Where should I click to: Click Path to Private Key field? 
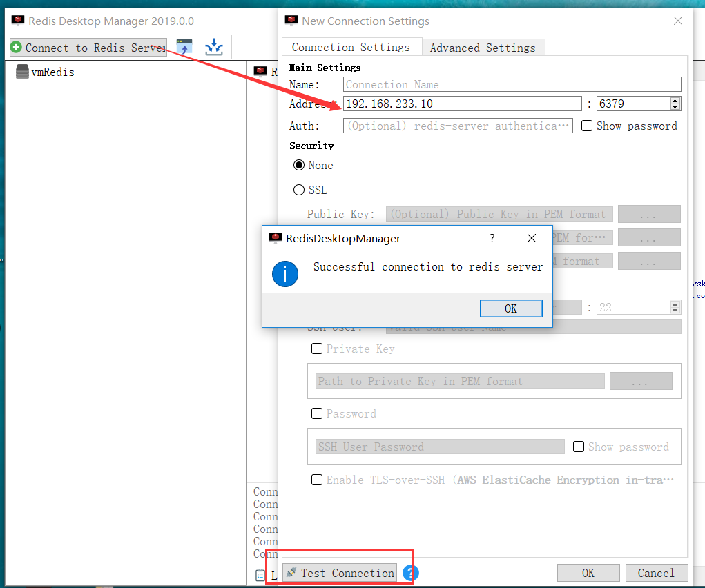460,381
